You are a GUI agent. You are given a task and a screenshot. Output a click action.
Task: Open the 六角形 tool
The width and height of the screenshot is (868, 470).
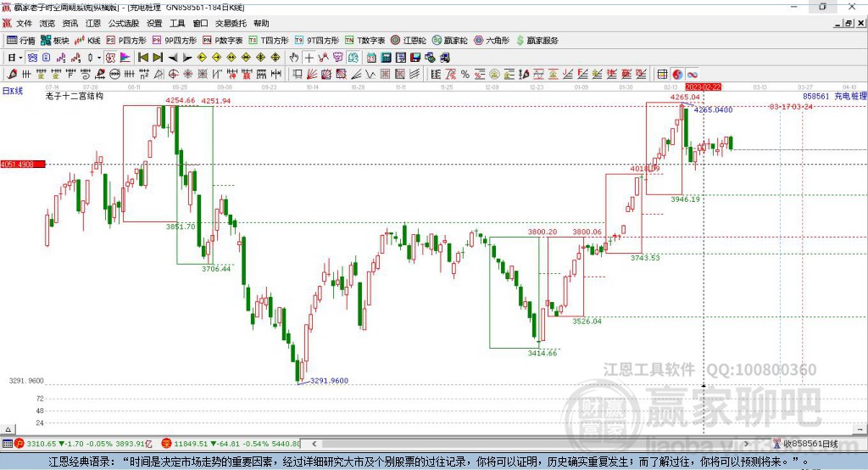pyautogui.click(x=492, y=41)
